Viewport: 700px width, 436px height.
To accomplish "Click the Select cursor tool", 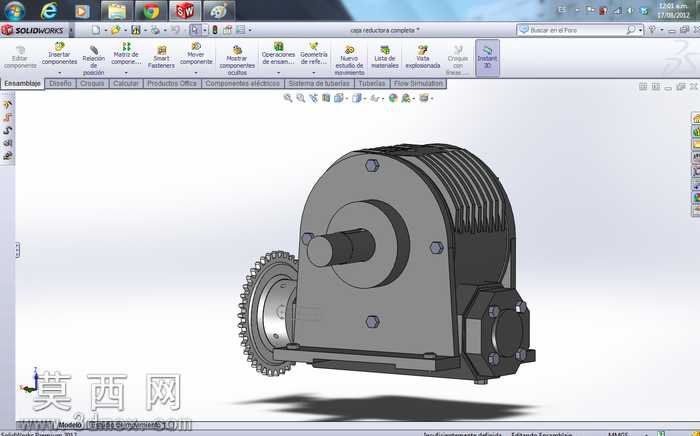I will (x=195, y=30).
